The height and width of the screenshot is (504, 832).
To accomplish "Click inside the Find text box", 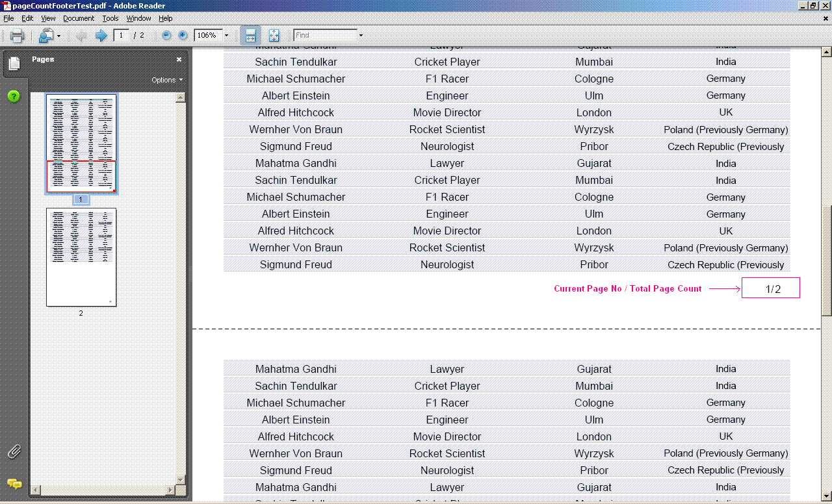I will (325, 35).
